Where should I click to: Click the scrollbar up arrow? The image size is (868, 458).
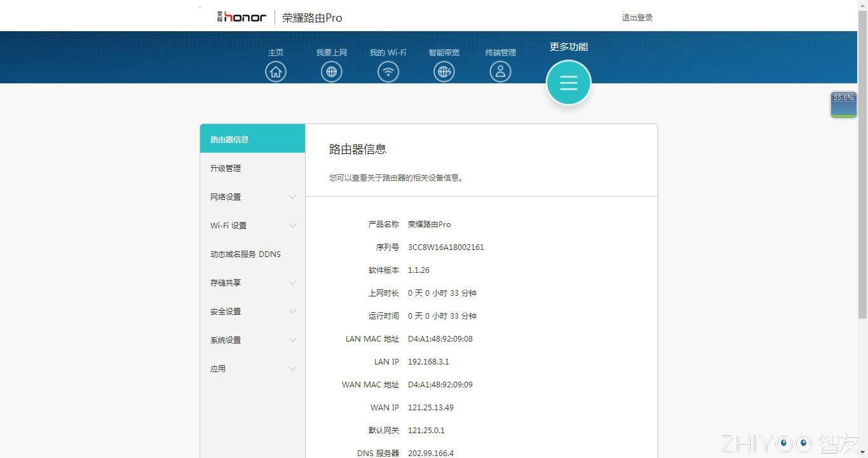(x=862, y=4)
